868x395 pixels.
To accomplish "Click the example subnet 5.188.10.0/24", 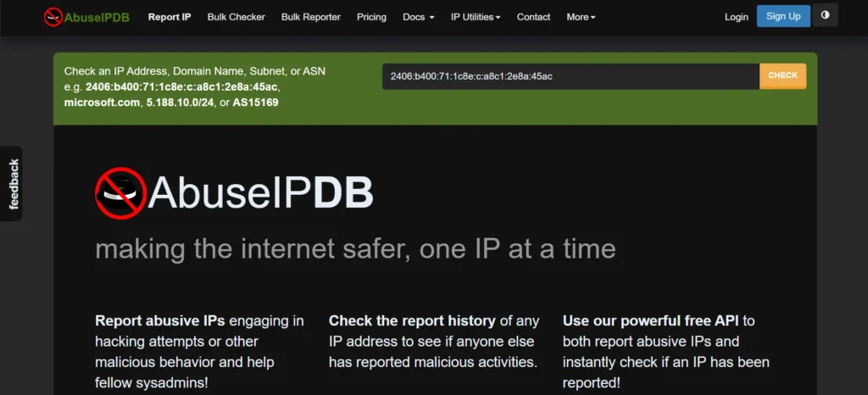I will (x=180, y=103).
